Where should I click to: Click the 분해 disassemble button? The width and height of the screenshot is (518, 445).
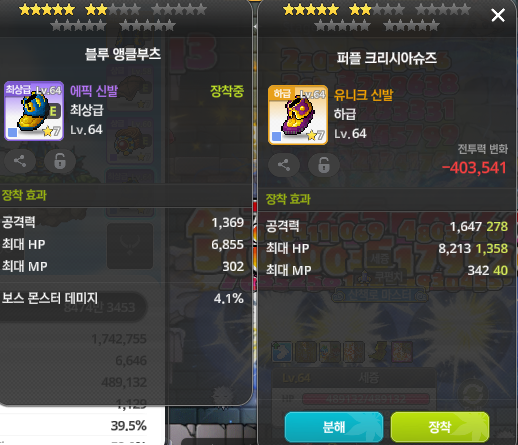[x=334, y=427]
